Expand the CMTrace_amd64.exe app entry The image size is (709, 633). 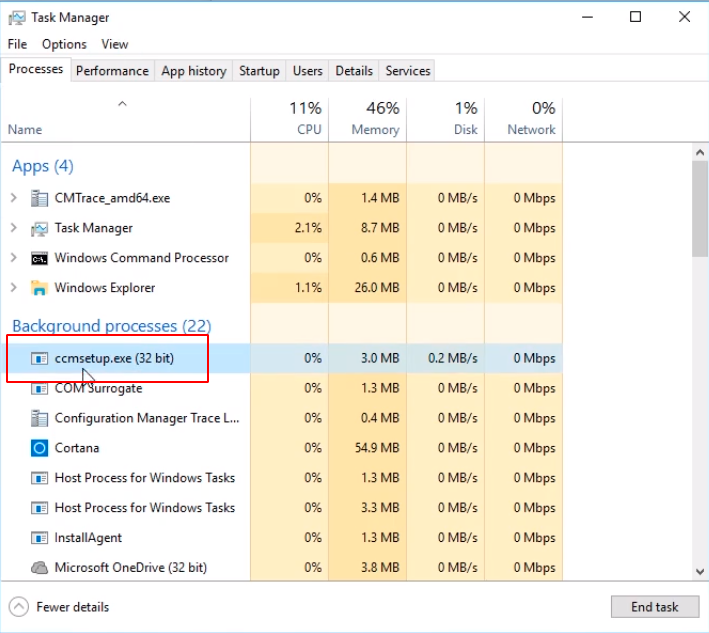pos(14,198)
